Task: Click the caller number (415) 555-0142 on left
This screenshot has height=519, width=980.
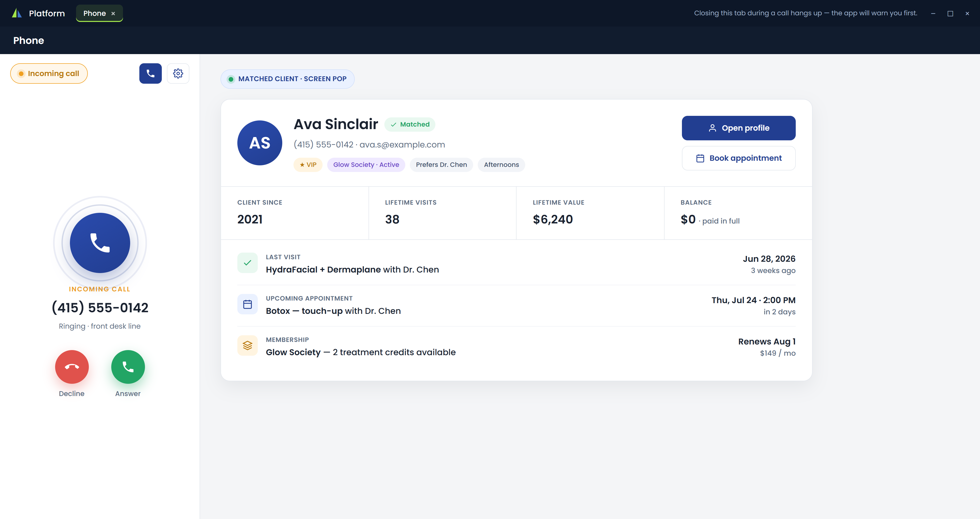Action: click(x=100, y=307)
